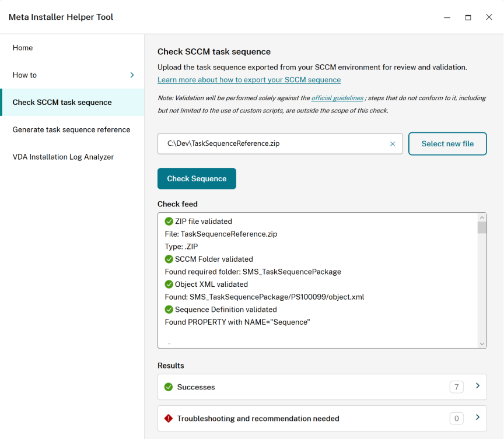Click the check feed scroll-down arrow
The image size is (504, 439).
pyautogui.click(x=482, y=343)
